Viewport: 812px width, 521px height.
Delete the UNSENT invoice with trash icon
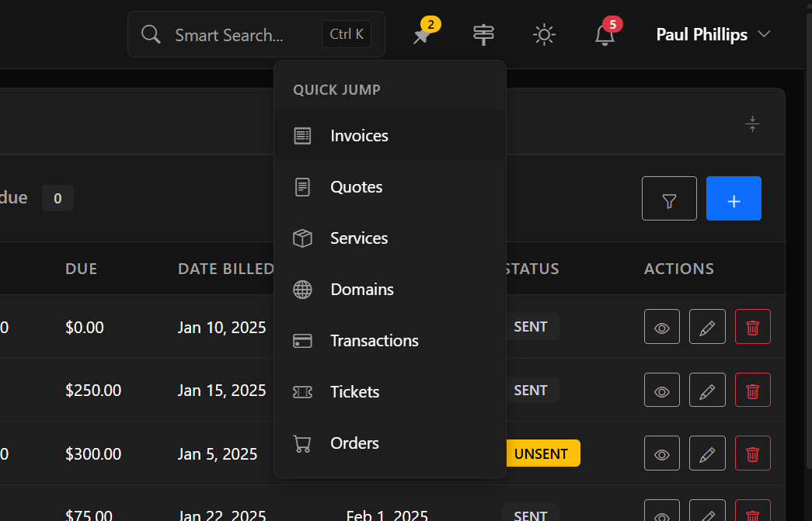(752, 453)
